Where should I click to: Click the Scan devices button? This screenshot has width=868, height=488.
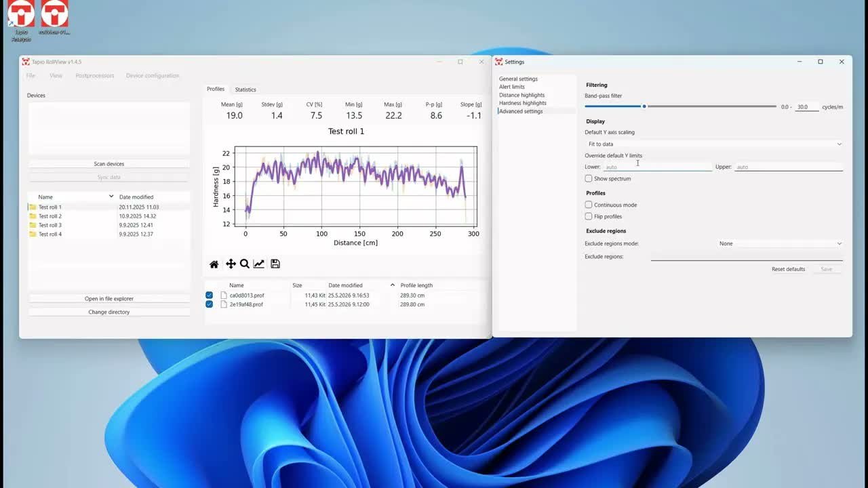click(x=109, y=164)
